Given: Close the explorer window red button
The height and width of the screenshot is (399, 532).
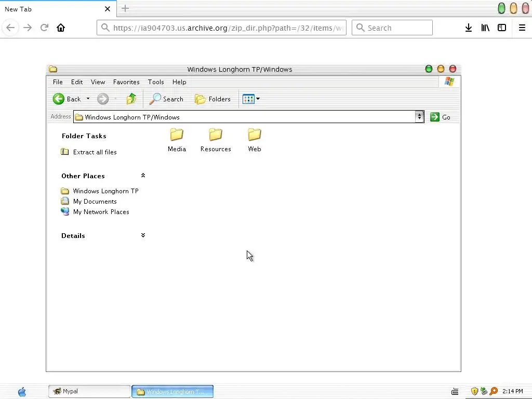Looking at the screenshot, I should click(x=453, y=69).
